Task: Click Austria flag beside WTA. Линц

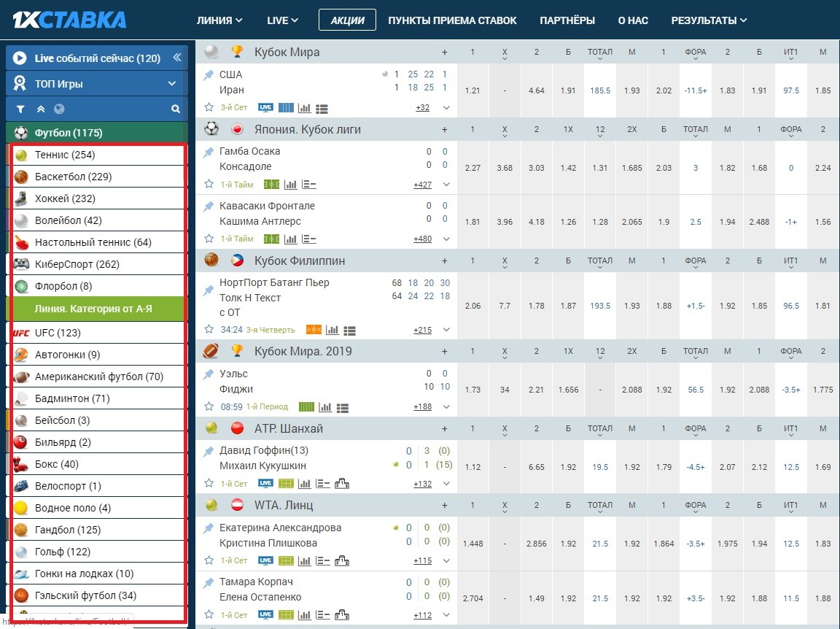Action: (237, 505)
